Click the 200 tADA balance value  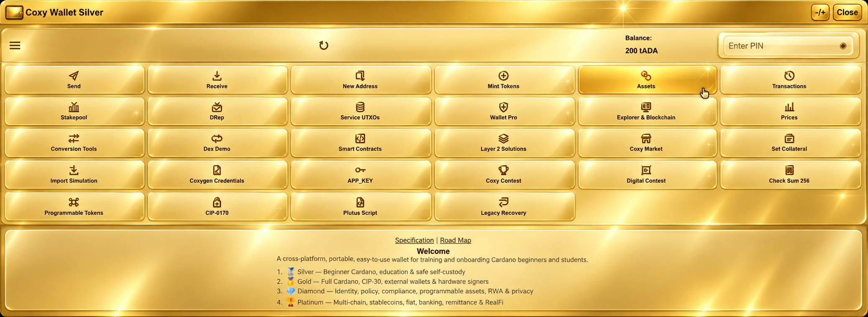point(641,51)
